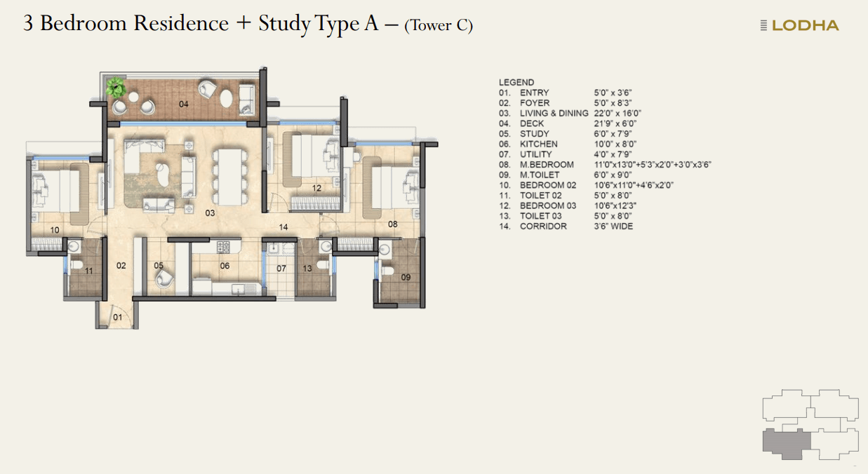Select the 'TOILET 02' legend label
This screenshot has width=868, height=474.
coord(541,196)
